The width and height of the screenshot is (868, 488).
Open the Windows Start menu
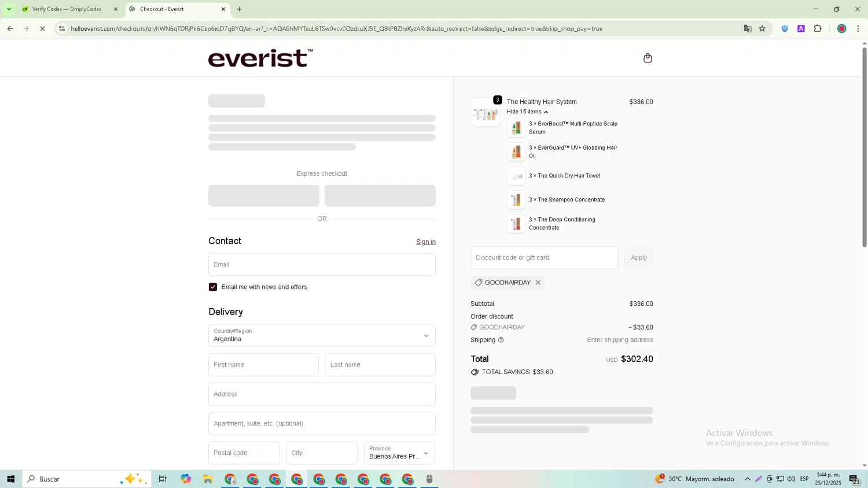(x=10, y=479)
